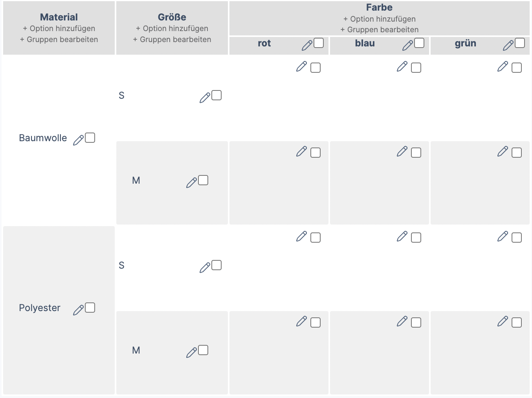Click the pencil for size M under Polyester
The width and height of the screenshot is (532, 398).
191,352
